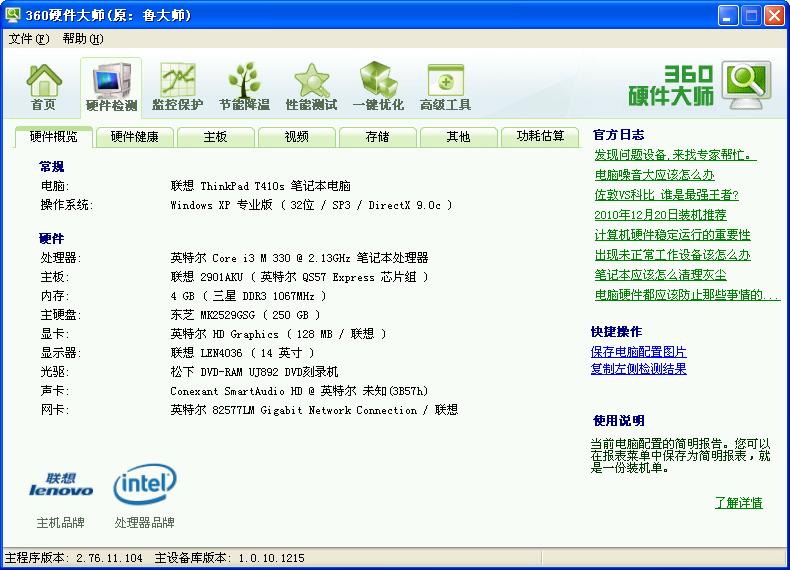Click the 360硬件大师 logo monitor icon
790x570 pixels.
point(747,85)
